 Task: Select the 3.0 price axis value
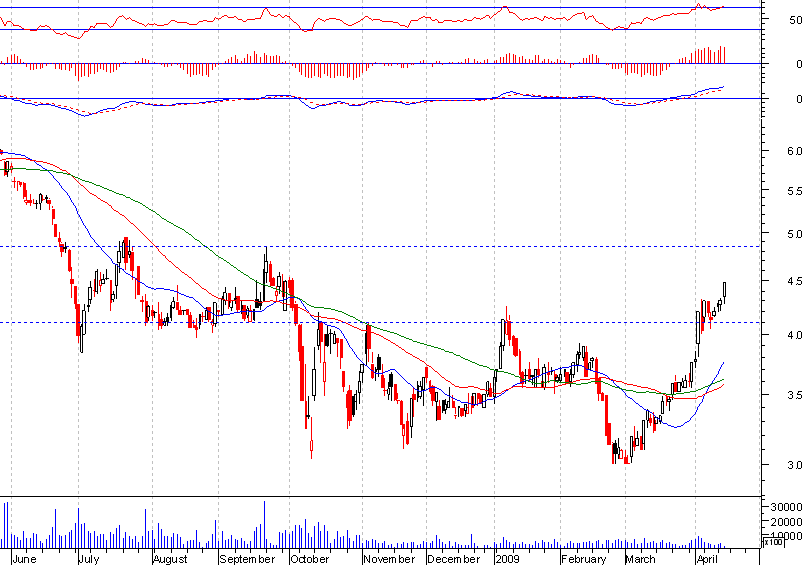point(795,465)
